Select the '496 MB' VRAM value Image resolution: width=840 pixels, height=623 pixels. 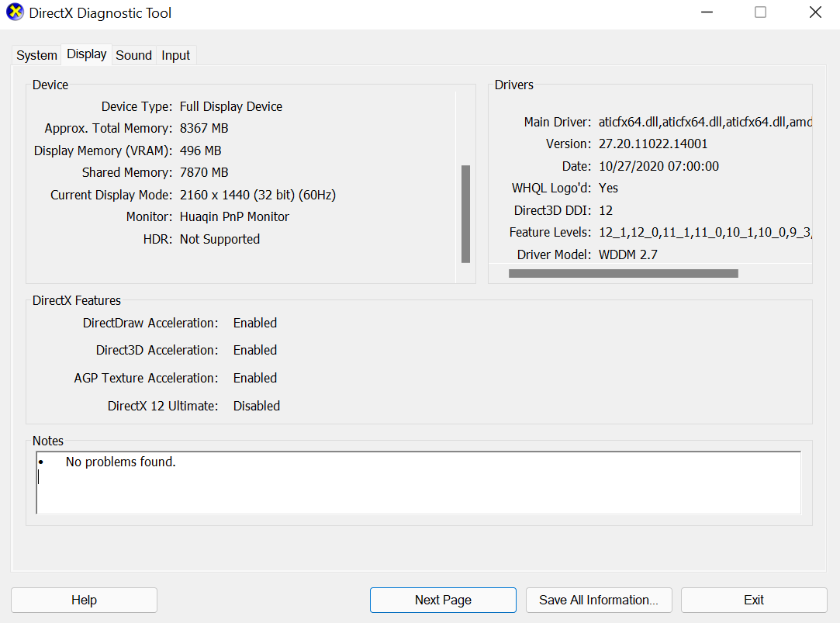click(200, 151)
